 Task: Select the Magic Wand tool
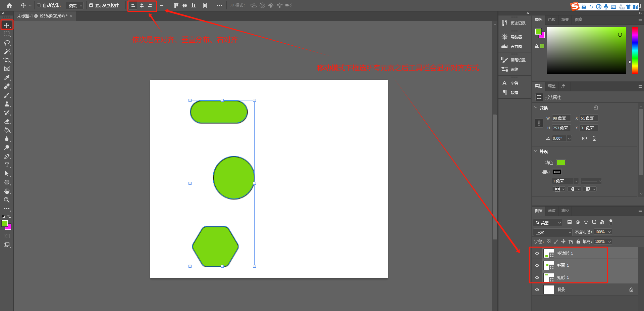click(6, 51)
